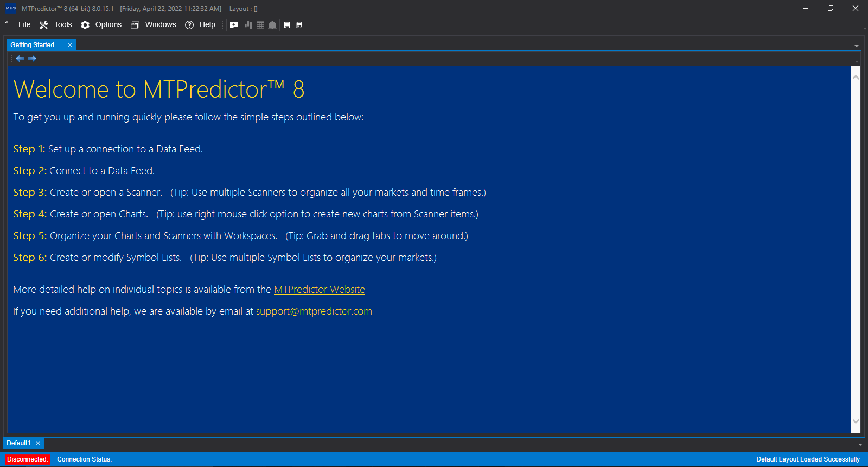
Task: Minimize the MTPredictor window
Action: 806,8
